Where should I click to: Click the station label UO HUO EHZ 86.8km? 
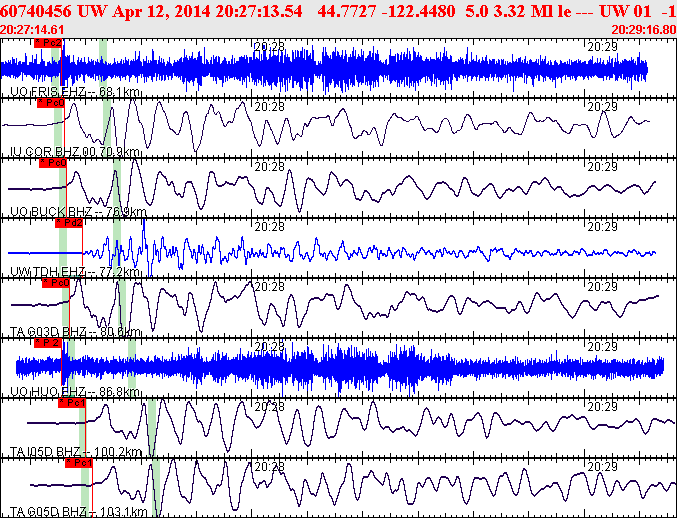(74, 392)
